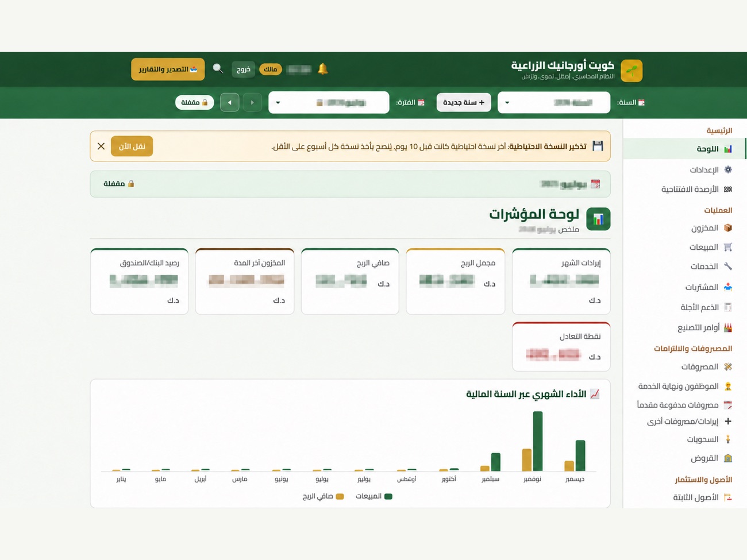This screenshot has width=747, height=560.
Task: Click the floppy disk backup reminder icon
Action: pos(598,146)
